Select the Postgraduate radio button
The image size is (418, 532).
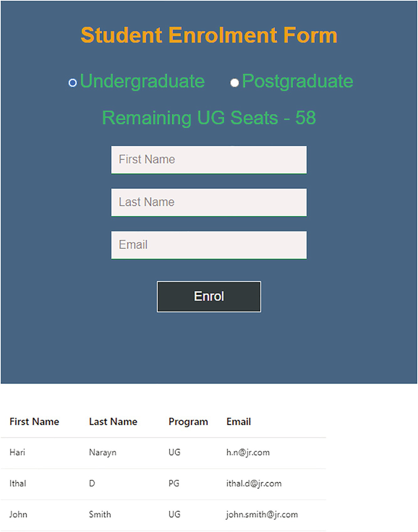(234, 83)
